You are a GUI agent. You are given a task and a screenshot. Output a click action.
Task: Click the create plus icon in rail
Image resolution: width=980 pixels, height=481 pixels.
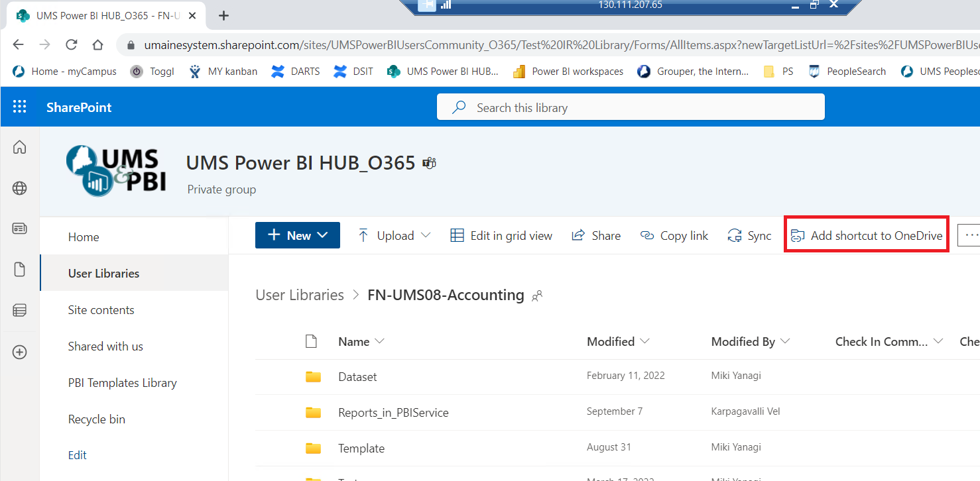click(20, 352)
